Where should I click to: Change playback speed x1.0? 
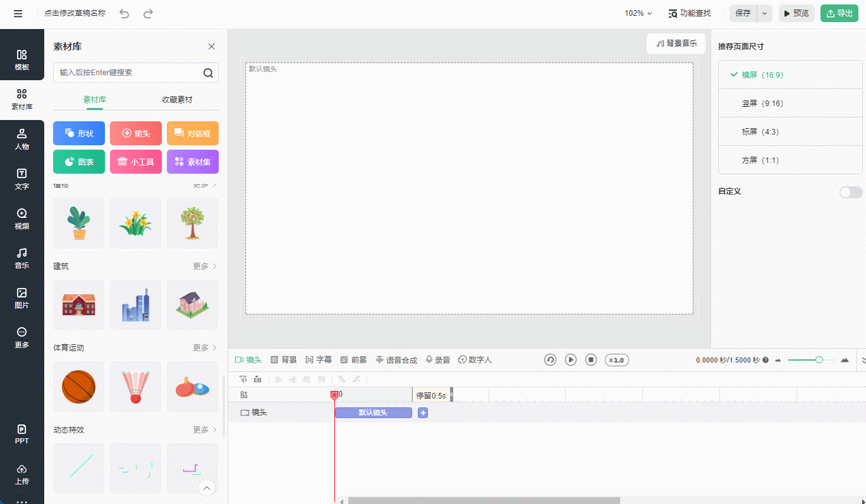(x=617, y=360)
